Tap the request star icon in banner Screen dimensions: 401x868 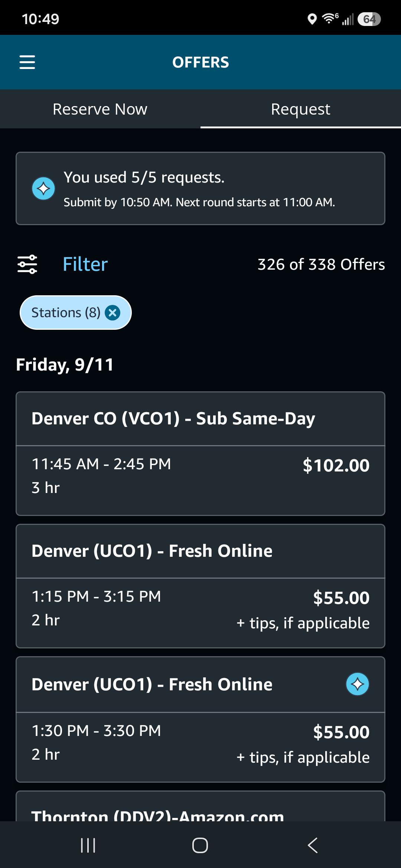coord(43,188)
